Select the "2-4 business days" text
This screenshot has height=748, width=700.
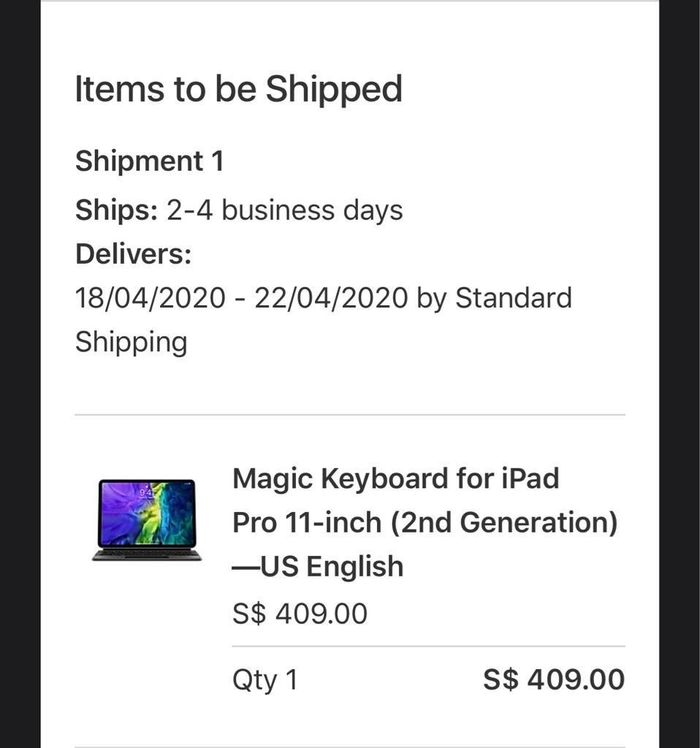coord(284,210)
